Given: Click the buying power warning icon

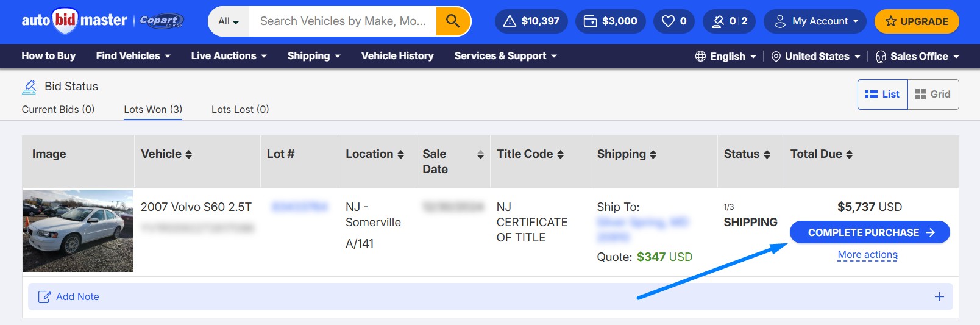Looking at the screenshot, I should [x=510, y=21].
